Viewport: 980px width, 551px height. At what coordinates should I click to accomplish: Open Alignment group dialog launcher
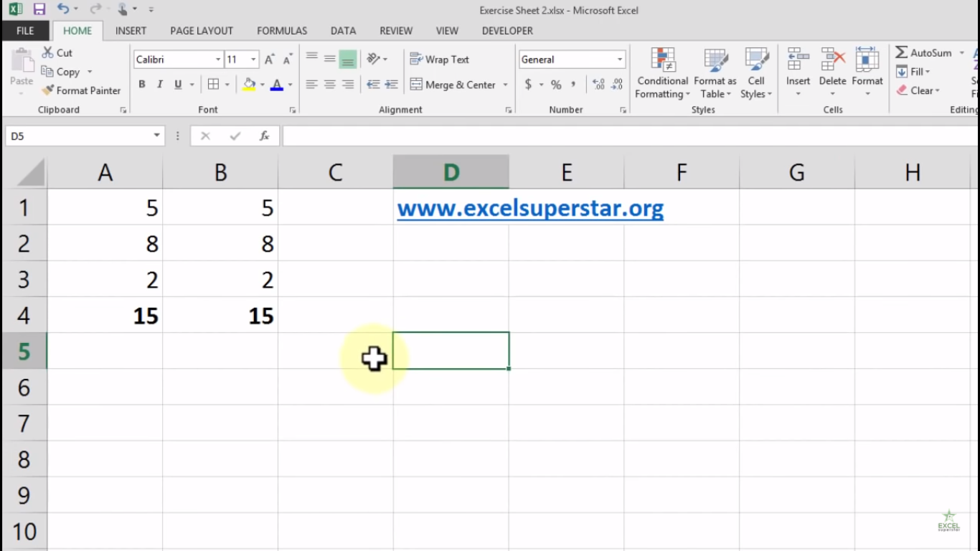click(x=508, y=110)
